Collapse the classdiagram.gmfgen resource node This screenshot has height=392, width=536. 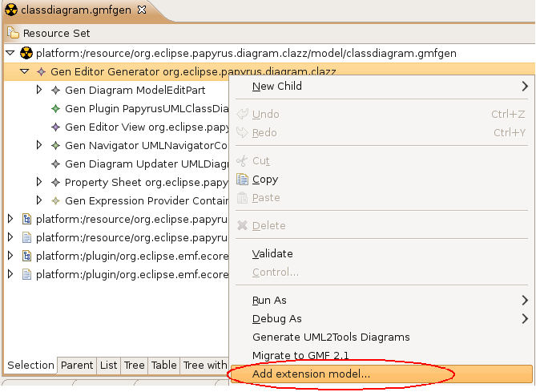(10, 53)
